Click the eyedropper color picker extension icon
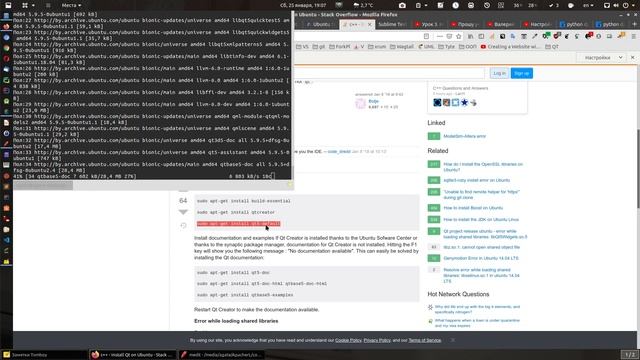 (535, 36)
